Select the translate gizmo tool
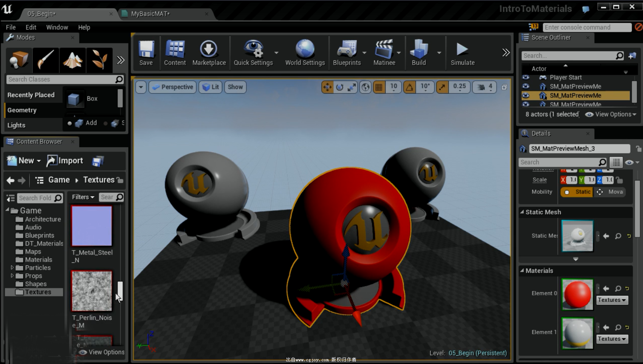Image resolution: width=643 pixels, height=364 pixels. coord(327,87)
